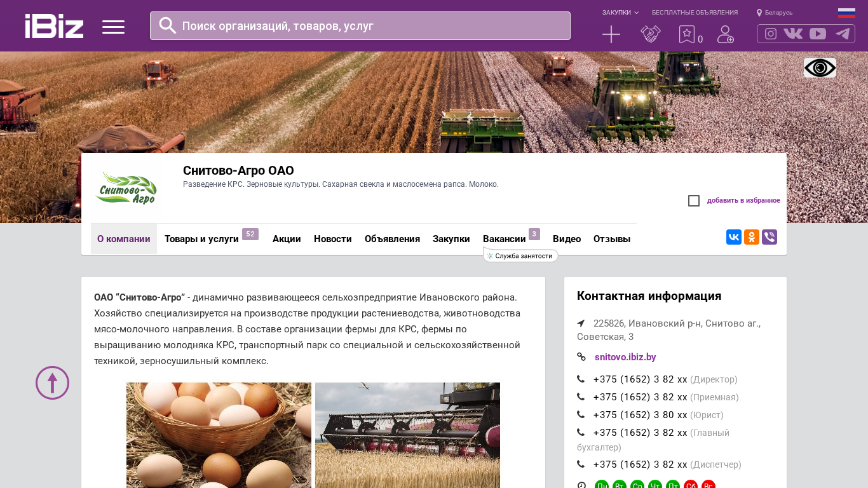
Task: Open the bookmark favorites icon in header
Action: pyautogui.click(x=687, y=34)
